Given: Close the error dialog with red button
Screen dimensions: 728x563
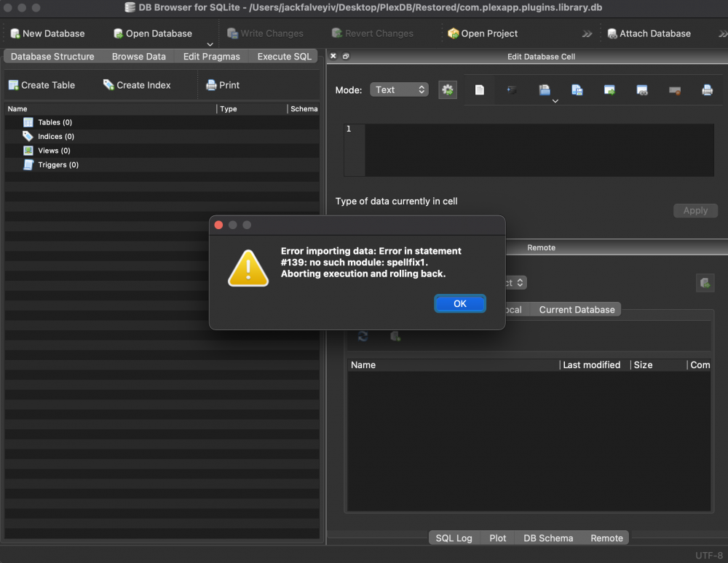Looking at the screenshot, I should [x=218, y=225].
